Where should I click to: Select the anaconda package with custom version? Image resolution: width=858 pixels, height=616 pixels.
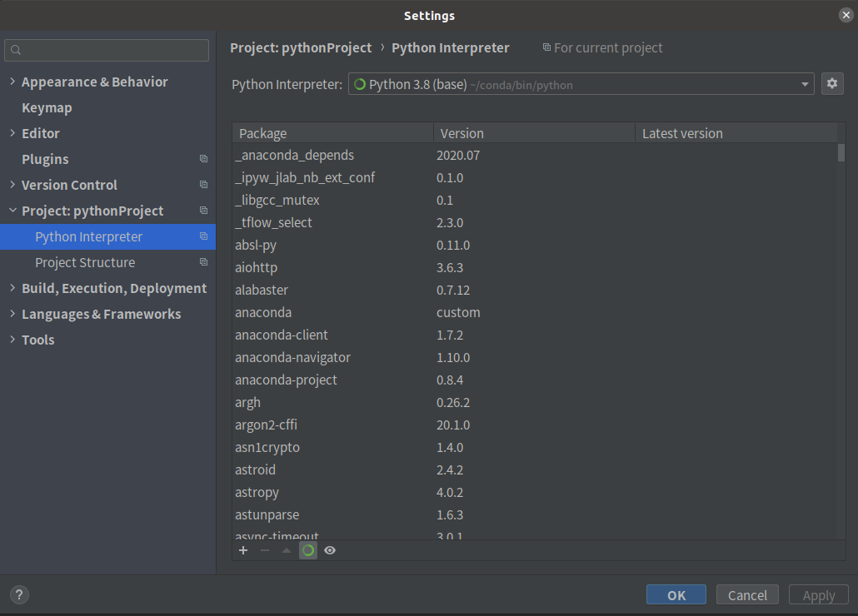point(535,312)
